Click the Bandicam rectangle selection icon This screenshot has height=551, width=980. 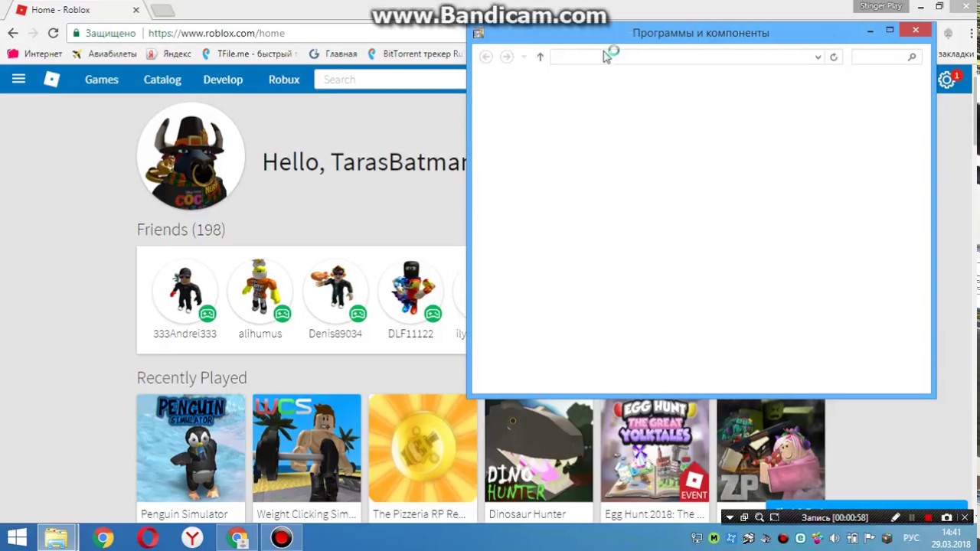pyautogui.click(x=774, y=517)
